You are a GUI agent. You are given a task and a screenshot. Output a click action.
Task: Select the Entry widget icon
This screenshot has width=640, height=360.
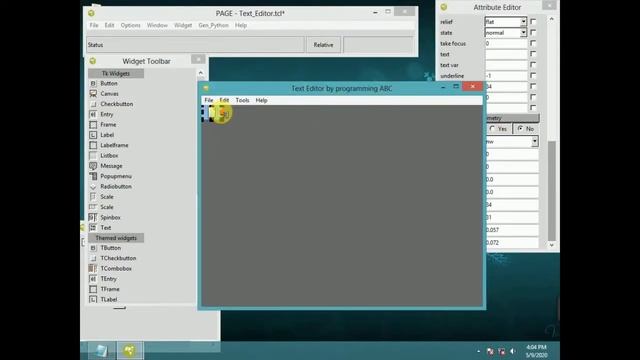click(93, 114)
